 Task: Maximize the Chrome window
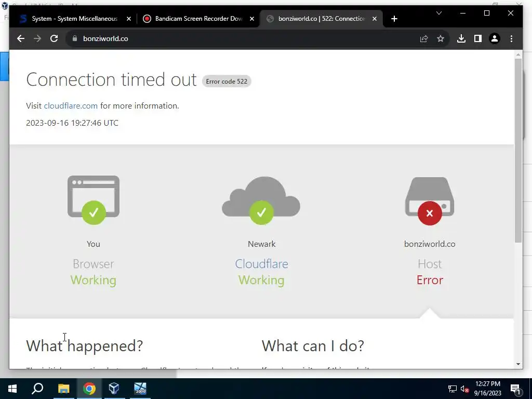tap(486, 13)
